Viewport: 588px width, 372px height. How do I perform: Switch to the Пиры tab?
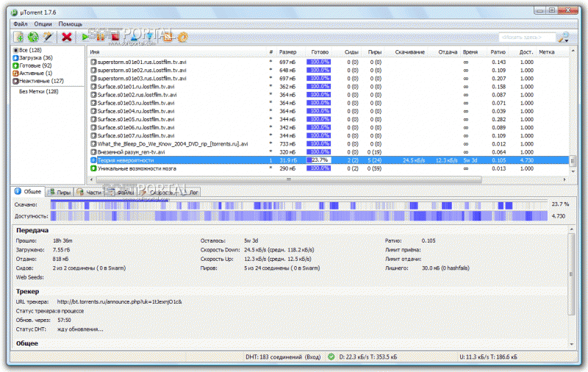[60, 192]
